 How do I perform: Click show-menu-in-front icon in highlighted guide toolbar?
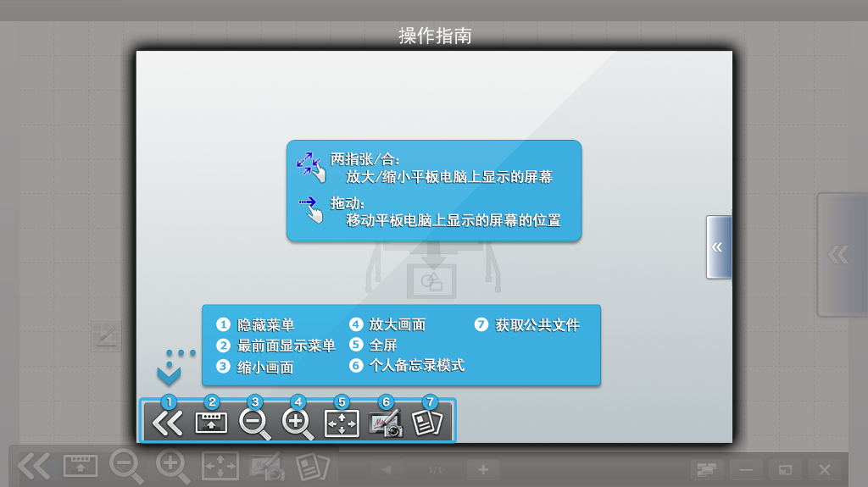coord(211,423)
